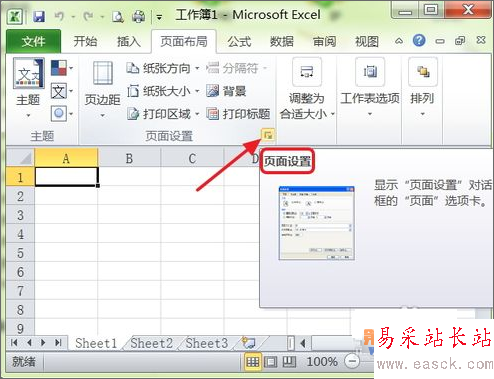Switch to Page Layout view in status bar
The width and height of the screenshot is (494, 379).
click(271, 362)
